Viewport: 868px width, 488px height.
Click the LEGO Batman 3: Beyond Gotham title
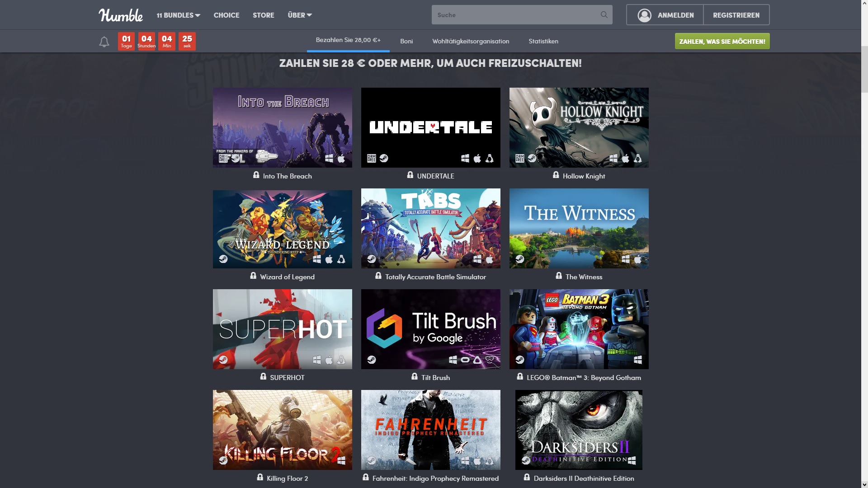coord(584,378)
